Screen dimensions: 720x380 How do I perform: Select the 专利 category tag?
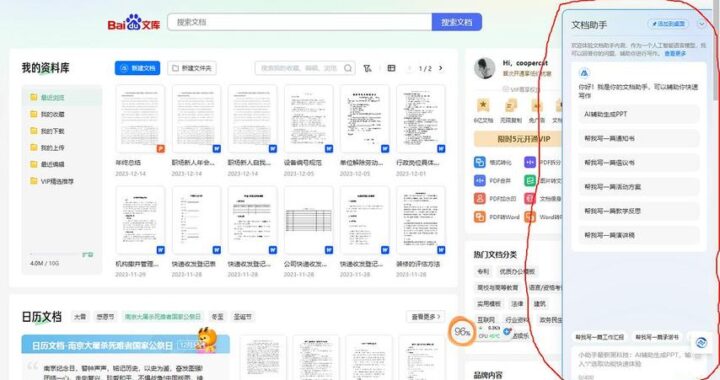pyautogui.click(x=483, y=271)
